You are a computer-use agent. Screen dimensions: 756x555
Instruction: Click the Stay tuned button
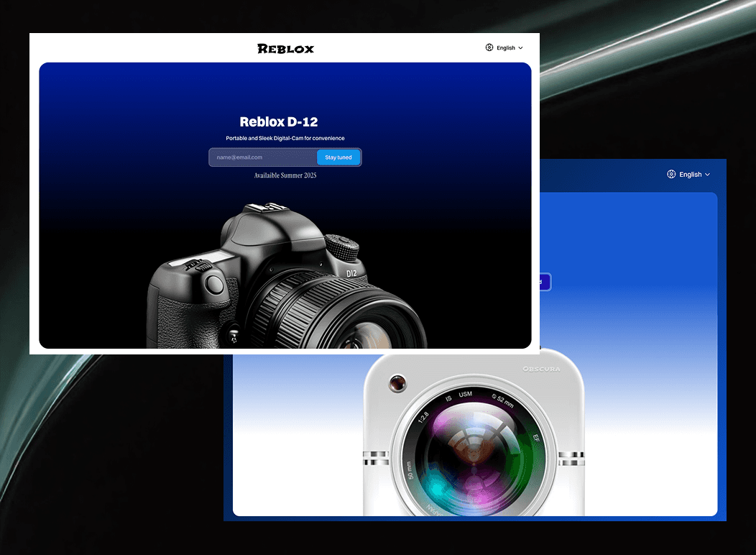pos(338,157)
